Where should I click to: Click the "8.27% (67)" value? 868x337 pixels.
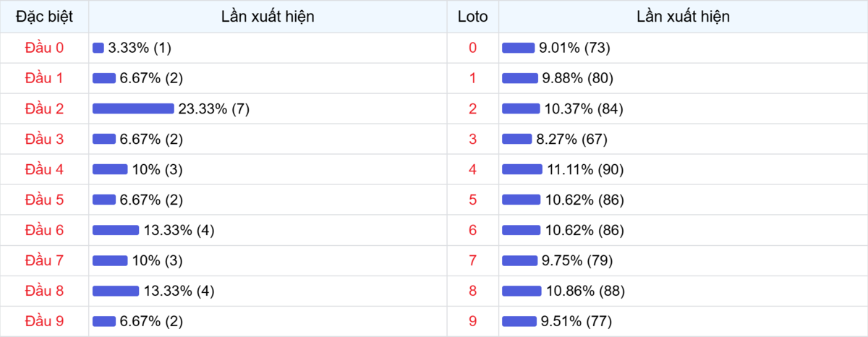pos(573,139)
